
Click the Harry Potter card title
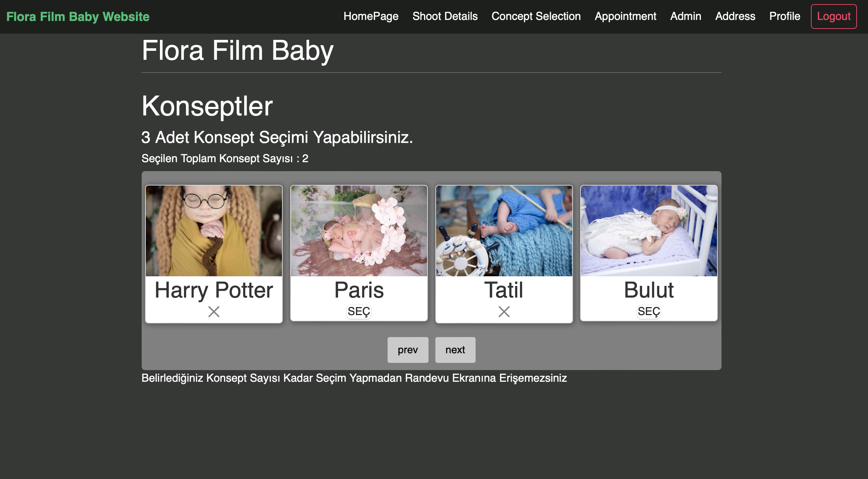214,290
